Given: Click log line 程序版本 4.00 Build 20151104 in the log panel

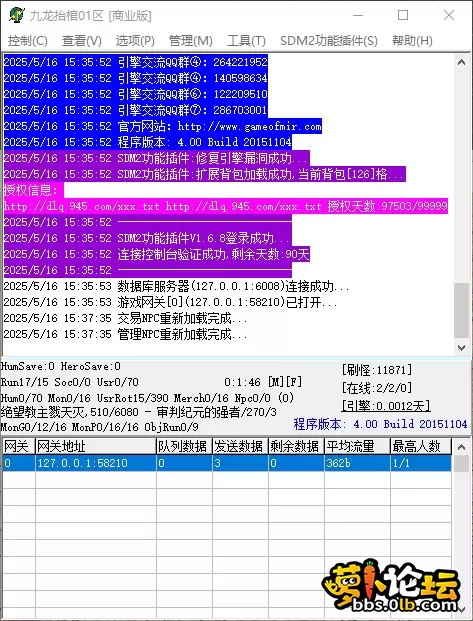Looking at the screenshot, I should 148,142.
